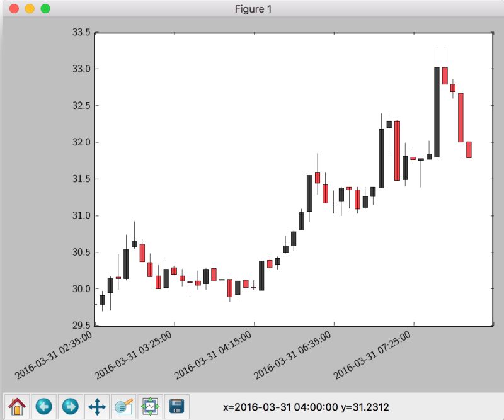
Task: Reset view with the Home icon
Action: point(17,407)
